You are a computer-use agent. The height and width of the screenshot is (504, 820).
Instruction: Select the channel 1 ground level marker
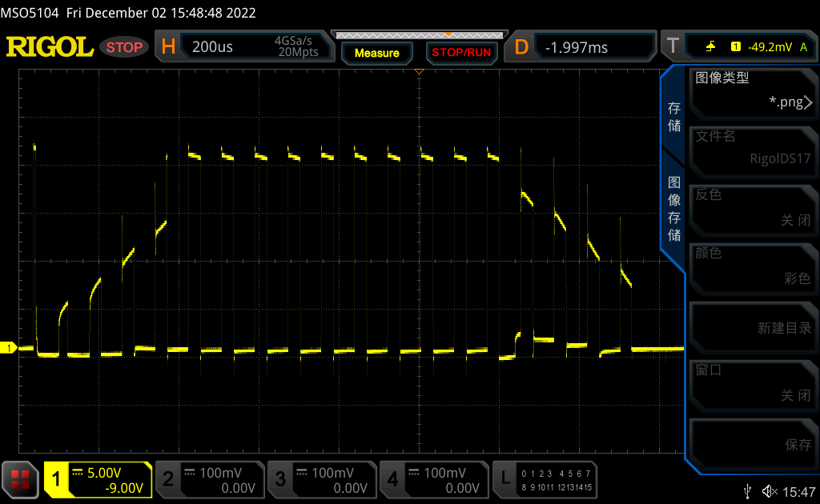(x=9, y=348)
